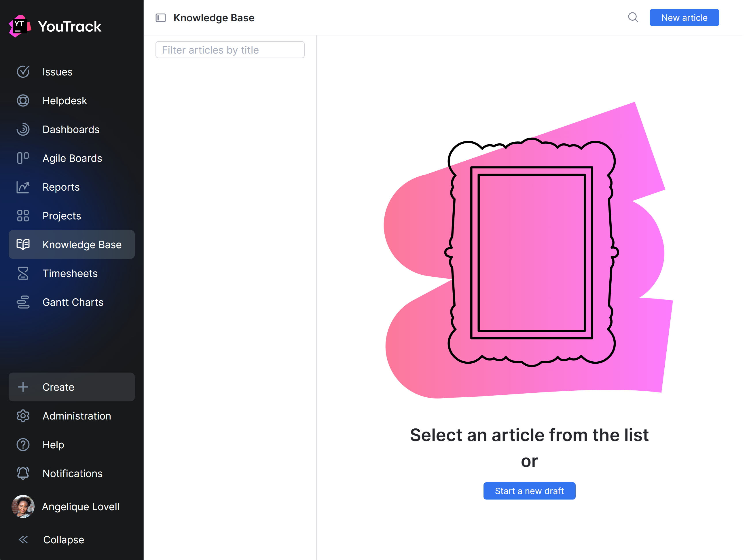This screenshot has width=747, height=560.
Task: Toggle the article list panel icon
Action: (161, 18)
